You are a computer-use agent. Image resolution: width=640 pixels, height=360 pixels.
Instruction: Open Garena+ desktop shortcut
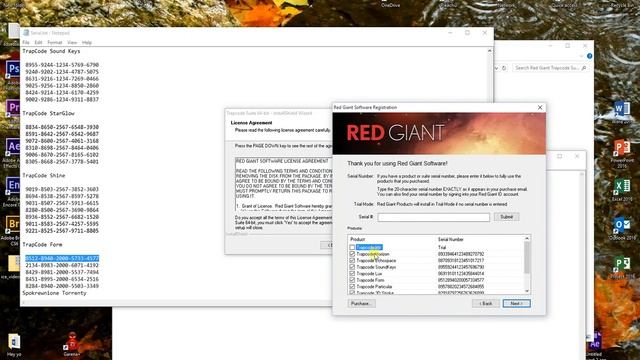tap(72, 342)
